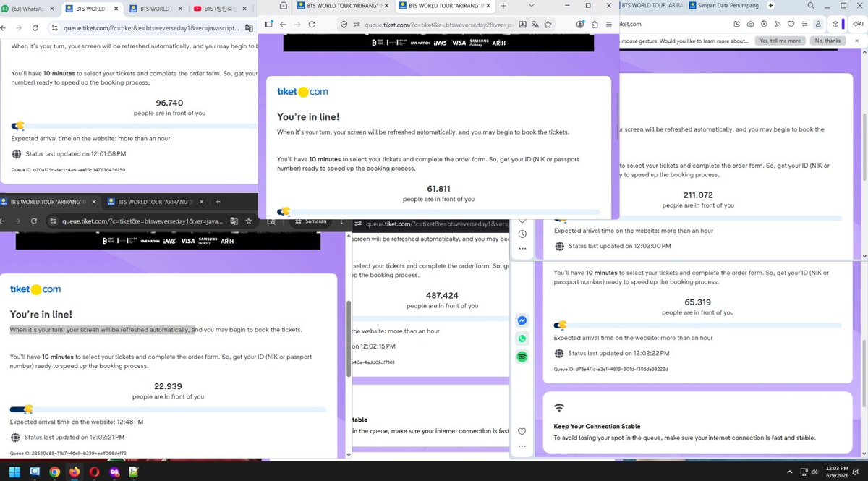Viewport: 868px width, 481px height.
Task: Open new tab in Opera window
Action: (x=771, y=6)
